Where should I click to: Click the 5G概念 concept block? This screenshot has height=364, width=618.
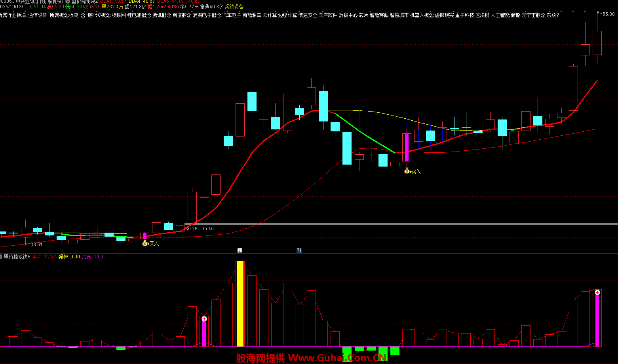click(x=103, y=15)
